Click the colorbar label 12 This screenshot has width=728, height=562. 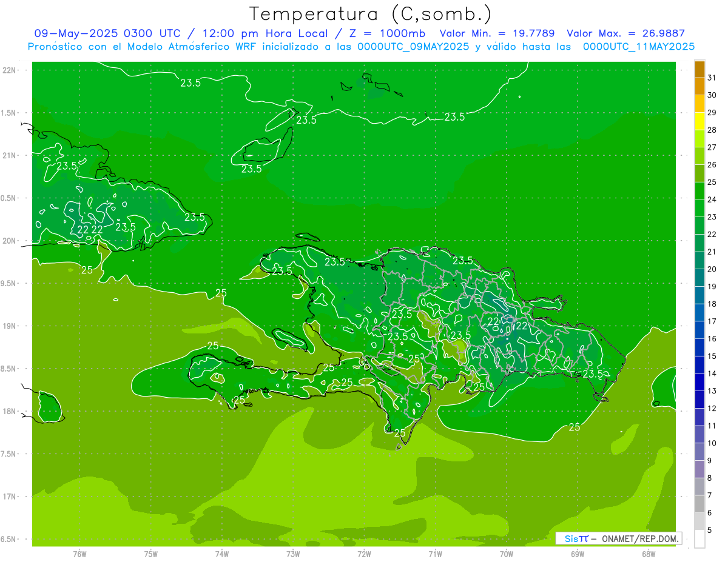pyautogui.click(x=712, y=408)
